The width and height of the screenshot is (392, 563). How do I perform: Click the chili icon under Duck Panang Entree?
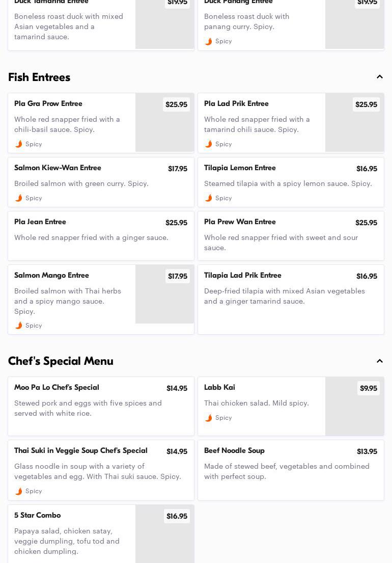[209, 41]
